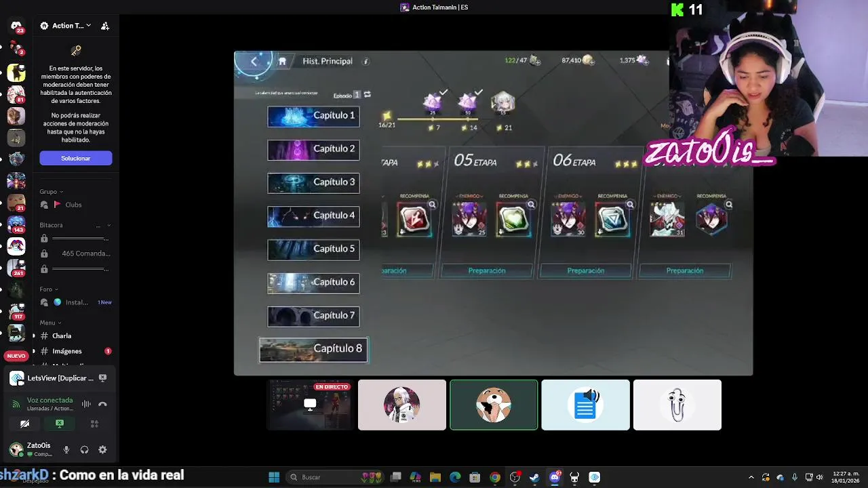Click the 122/47 stamina icon

[534, 60]
